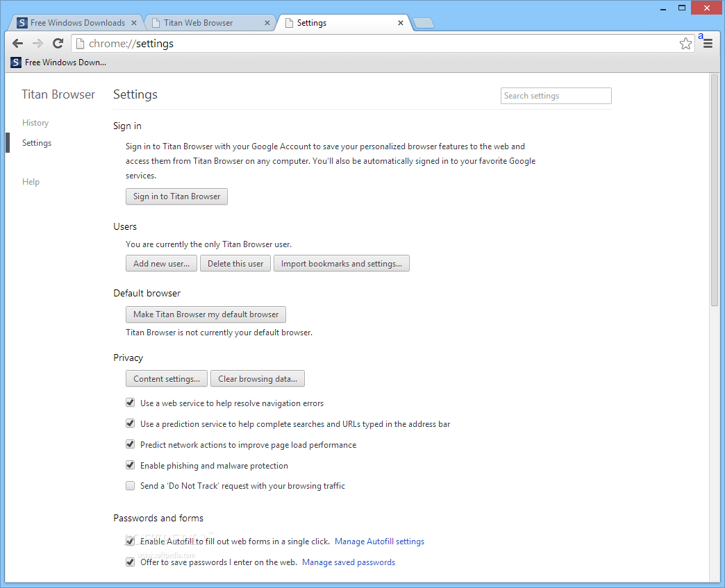Viewport: 725px width, 588px height.
Task: Open Manage Autofill settings link
Action: [379, 541]
